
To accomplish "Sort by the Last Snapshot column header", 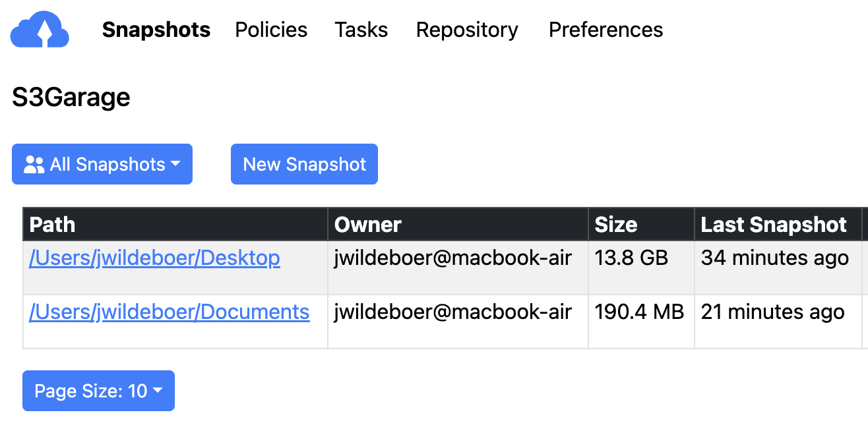I will tap(773, 225).
